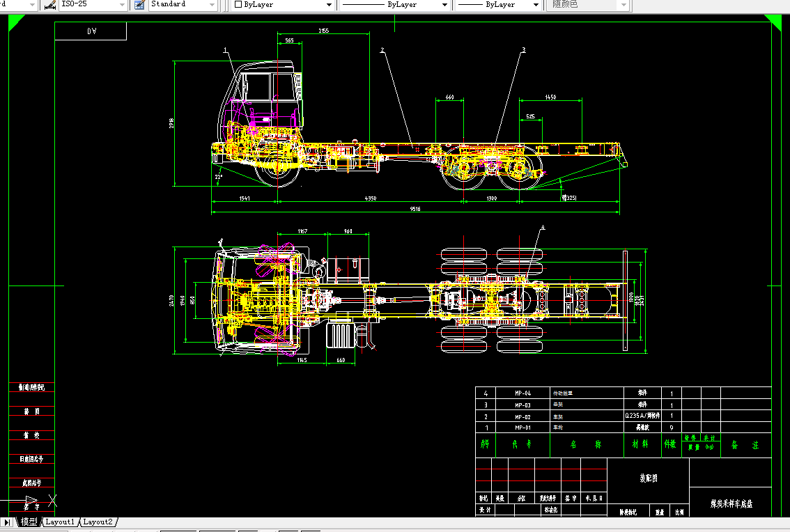This screenshot has height=532, width=790.
Task: Click the dimension style icon beside ISO-25
Action: coord(50,5)
